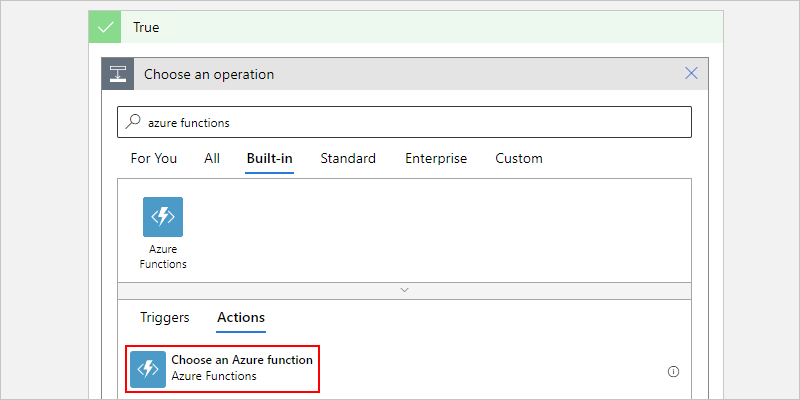Click the Choose an Azure function action icon
This screenshot has height=400, width=800.
(149, 369)
